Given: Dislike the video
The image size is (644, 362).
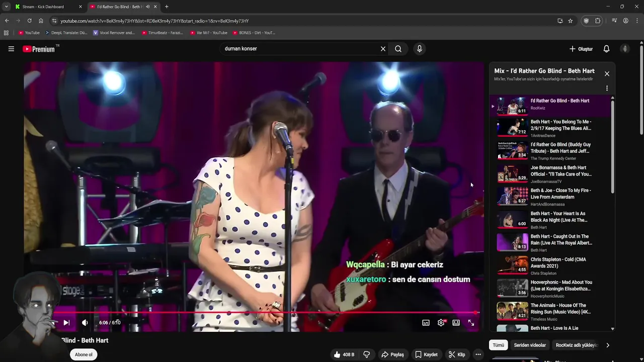Looking at the screenshot, I should point(366,354).
